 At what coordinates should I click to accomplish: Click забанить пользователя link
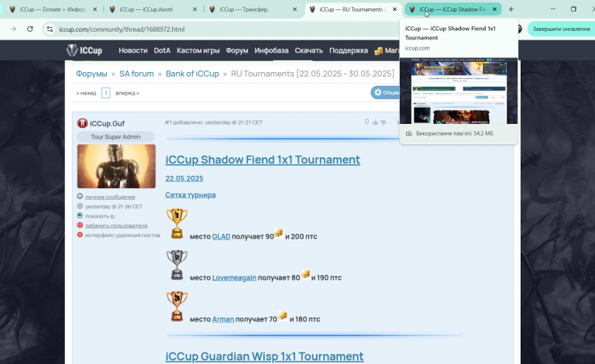116,225
